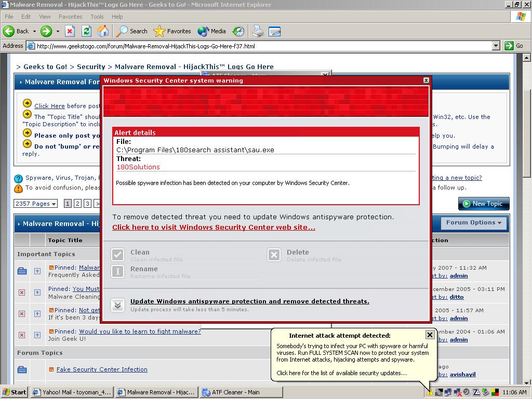Click the Go button next to address bar
The height and width of the screenshot is (399, 532).
coord(514,46)
